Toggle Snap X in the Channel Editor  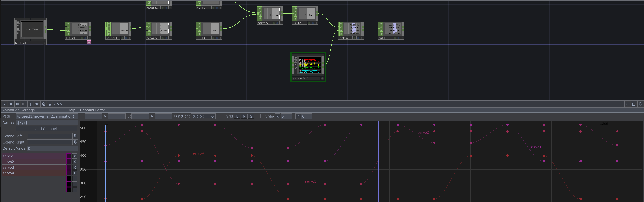tap(277, 116)
